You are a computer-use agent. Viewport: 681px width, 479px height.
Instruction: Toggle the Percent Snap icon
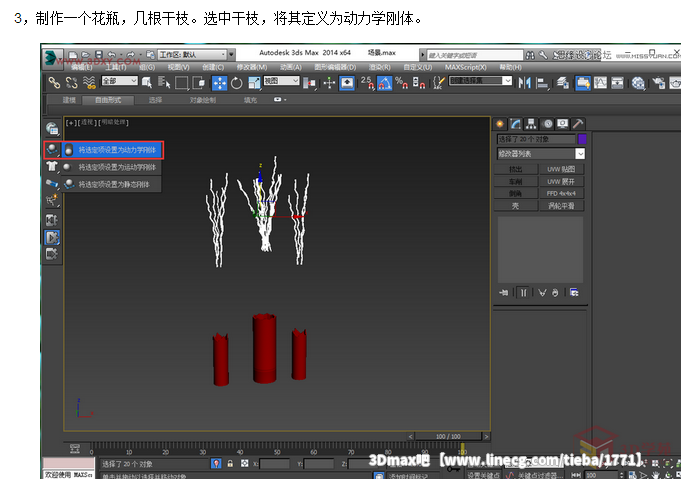click(401, 83)
